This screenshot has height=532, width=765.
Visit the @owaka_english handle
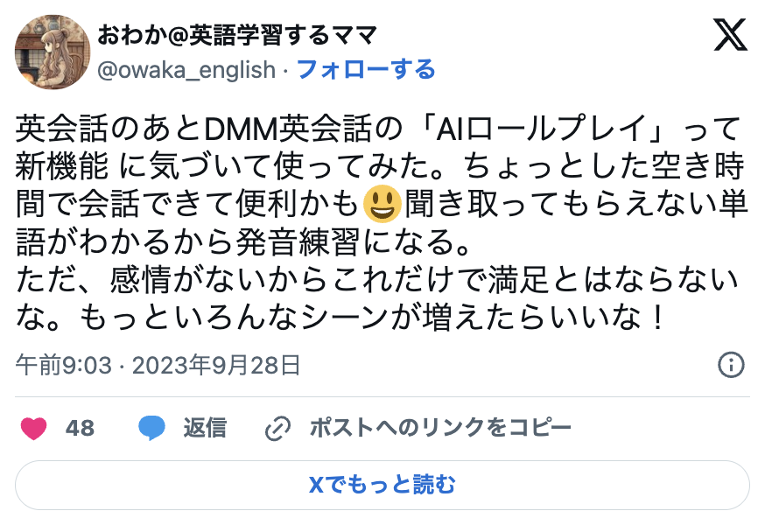[186, 70]
